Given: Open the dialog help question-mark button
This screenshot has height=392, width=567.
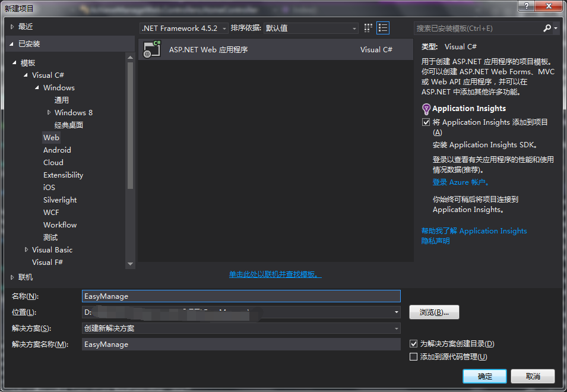Looking at the screenshot, I should (x=526, y=6).
